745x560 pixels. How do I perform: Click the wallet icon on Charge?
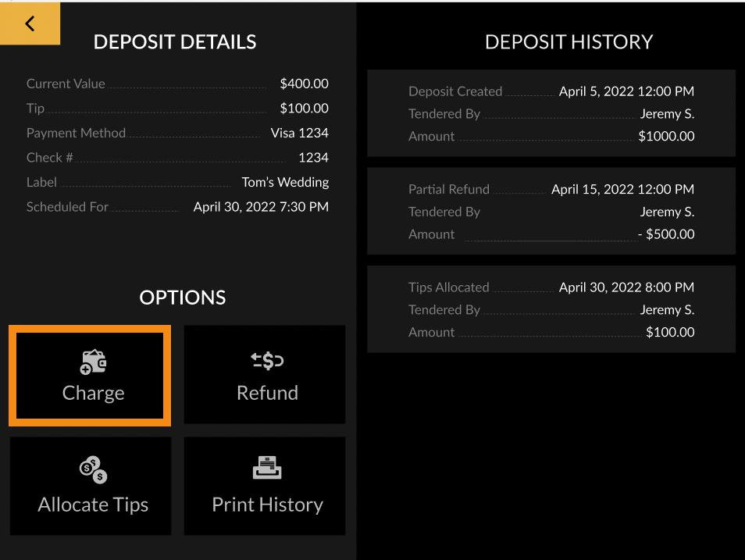93,362
